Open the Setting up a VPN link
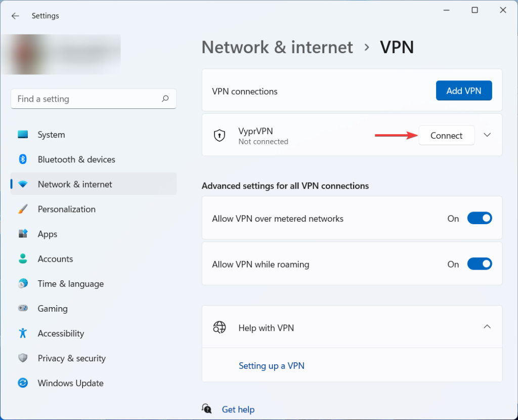 pyautogui.click(x=272, y=365)
